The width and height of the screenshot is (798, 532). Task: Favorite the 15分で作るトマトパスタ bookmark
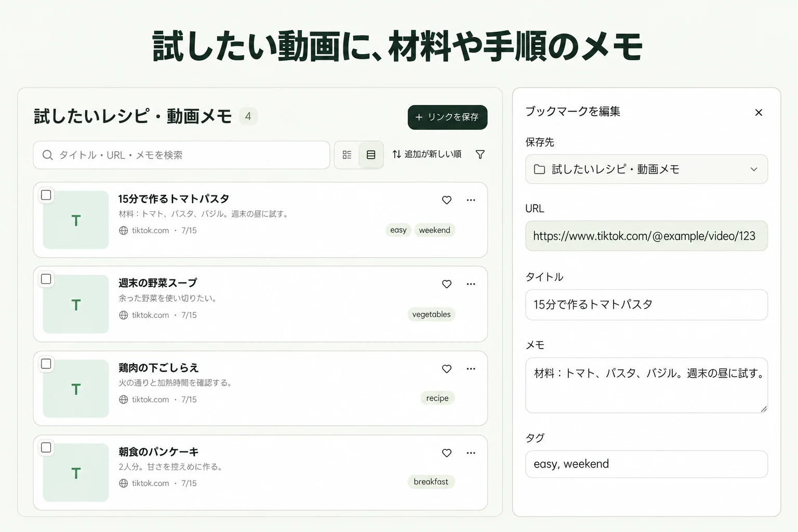(447, 200)
